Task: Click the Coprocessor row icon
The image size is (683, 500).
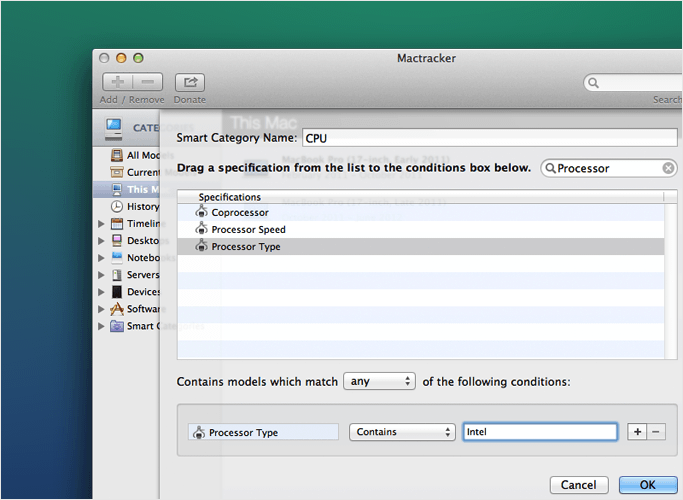Action: point(201,212)
